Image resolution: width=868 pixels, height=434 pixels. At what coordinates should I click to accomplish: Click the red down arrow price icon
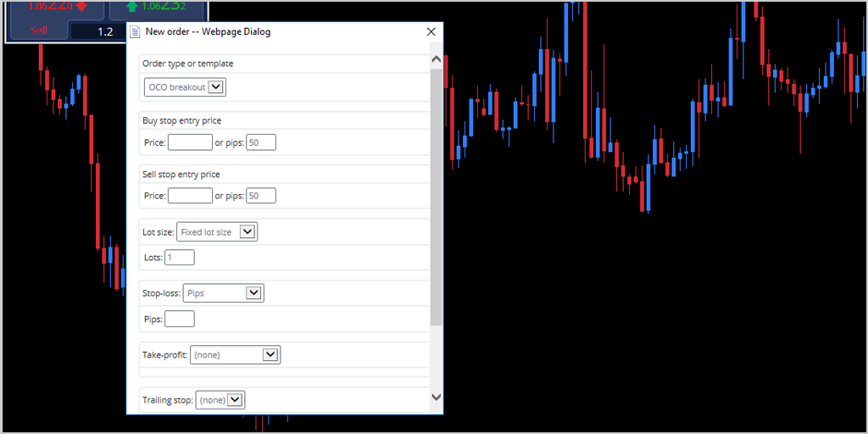(82, 7)
